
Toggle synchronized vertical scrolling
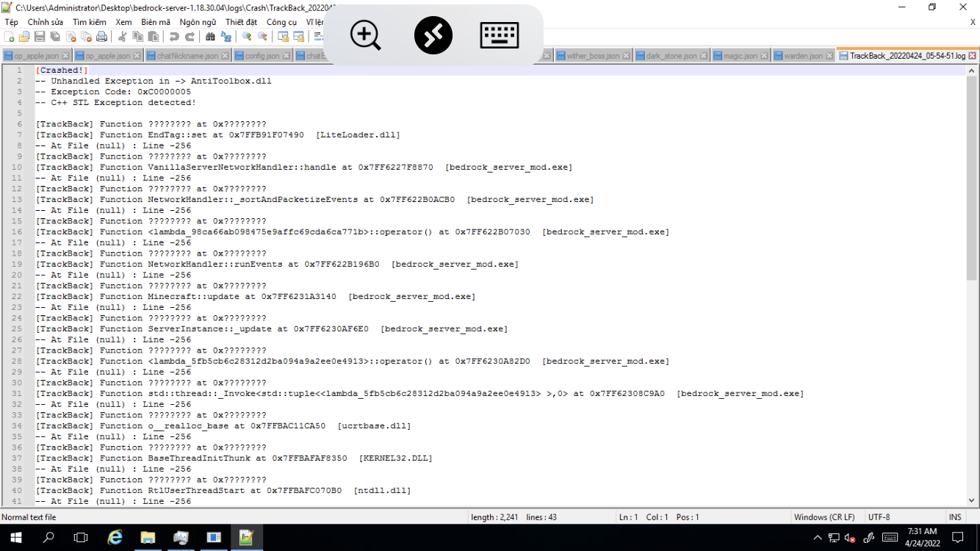[x=285, y=37]
